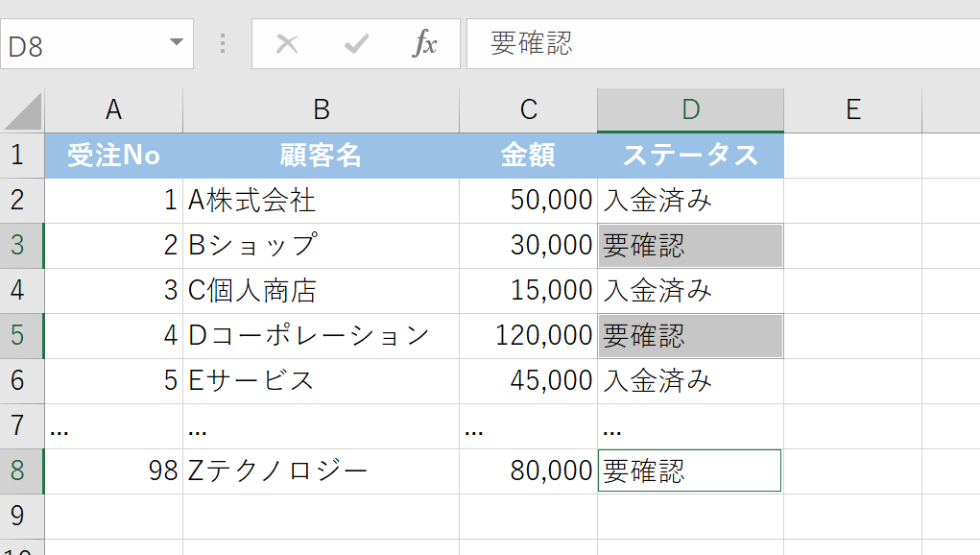Select column A header
Image resolution: width=980 pixels, height=555 pixels.
(x=113, y=110)
